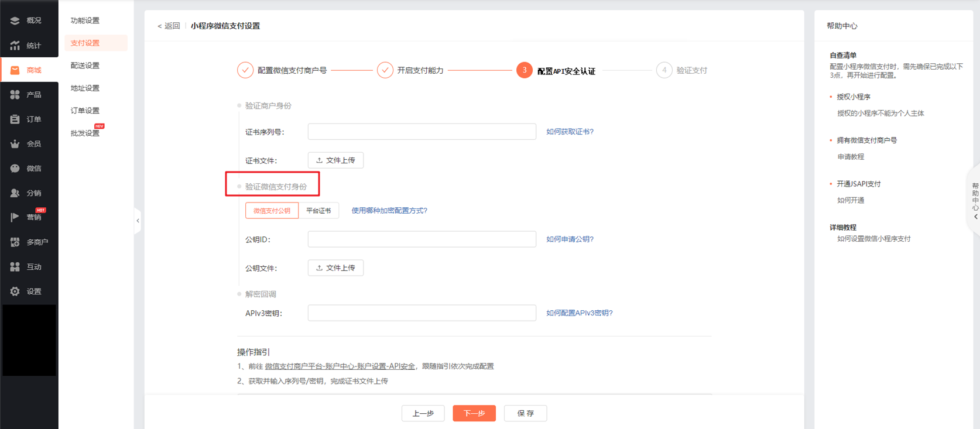Open 如何设置微信小程序支付 tutorial link
Image resolution: width=980 pixels, height=429 pixels.
(x=873, y=239)
